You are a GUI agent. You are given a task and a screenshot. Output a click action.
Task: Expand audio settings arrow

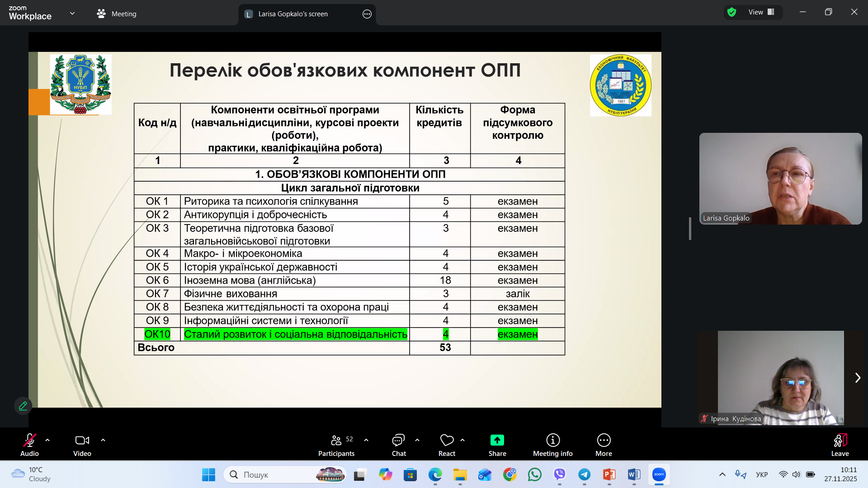(x=47, y=440)
